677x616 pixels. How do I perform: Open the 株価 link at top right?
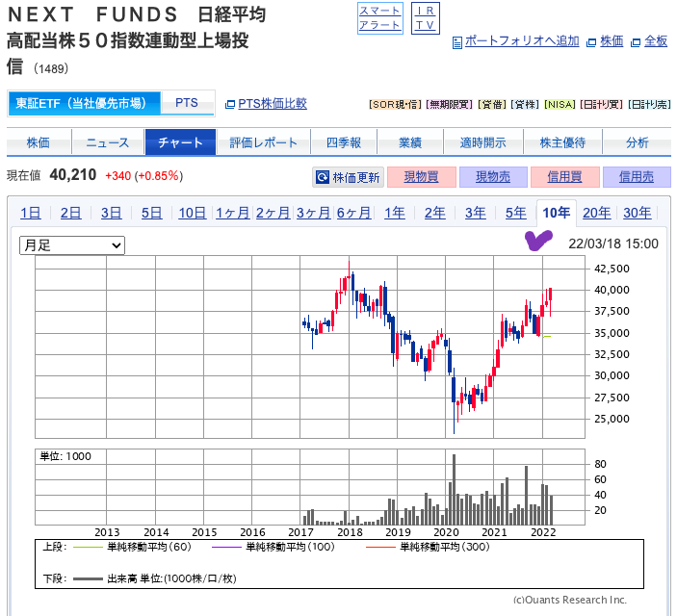point(612,41)
